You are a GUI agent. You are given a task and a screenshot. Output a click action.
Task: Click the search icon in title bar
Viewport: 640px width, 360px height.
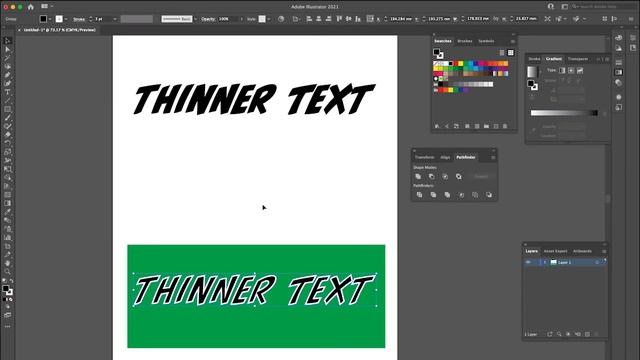[575, 7]
